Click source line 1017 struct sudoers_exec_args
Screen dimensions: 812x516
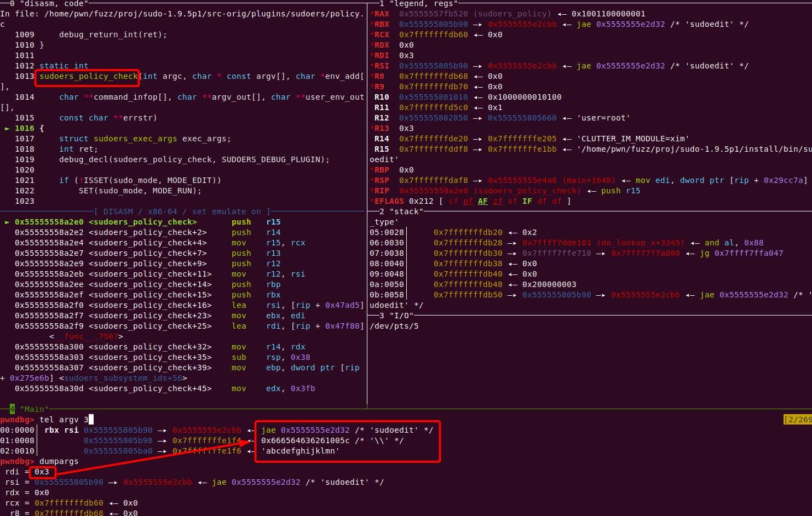(x=145, y=139)
